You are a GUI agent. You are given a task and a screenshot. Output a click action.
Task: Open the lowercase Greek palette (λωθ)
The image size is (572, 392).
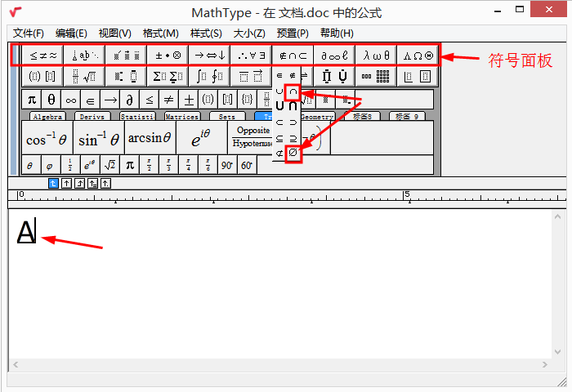point(376,56)
